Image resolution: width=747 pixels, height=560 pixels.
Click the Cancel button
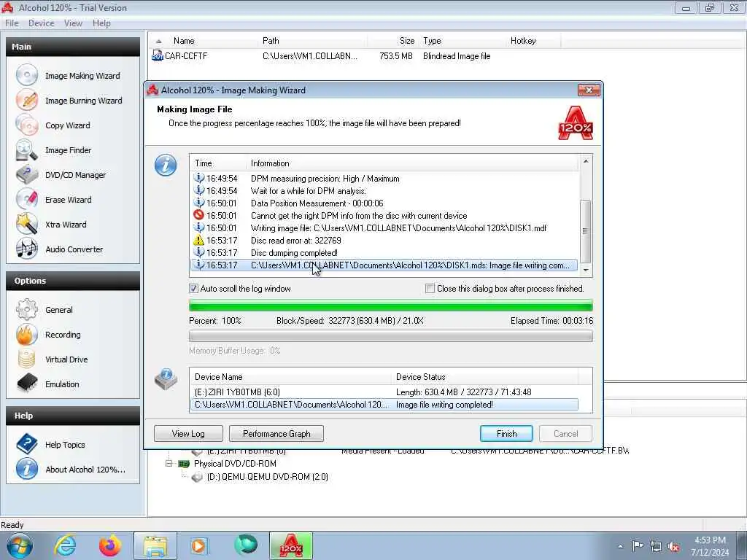(x=565, y=433)
